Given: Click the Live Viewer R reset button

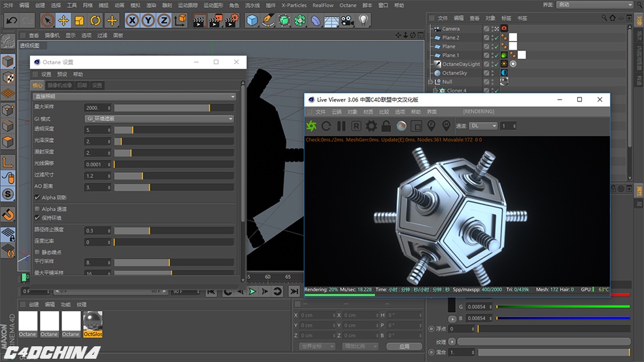Looking at the screenshot, I should 356,126.
